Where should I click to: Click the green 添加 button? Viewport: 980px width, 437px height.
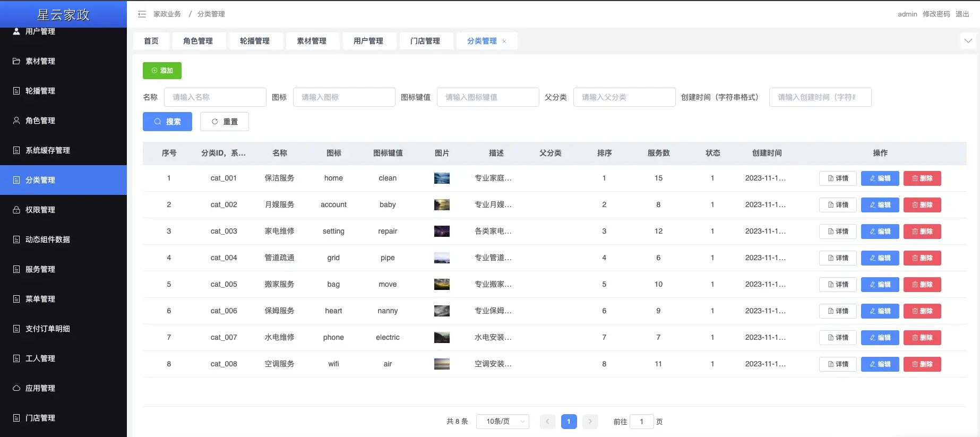(162, 71)
